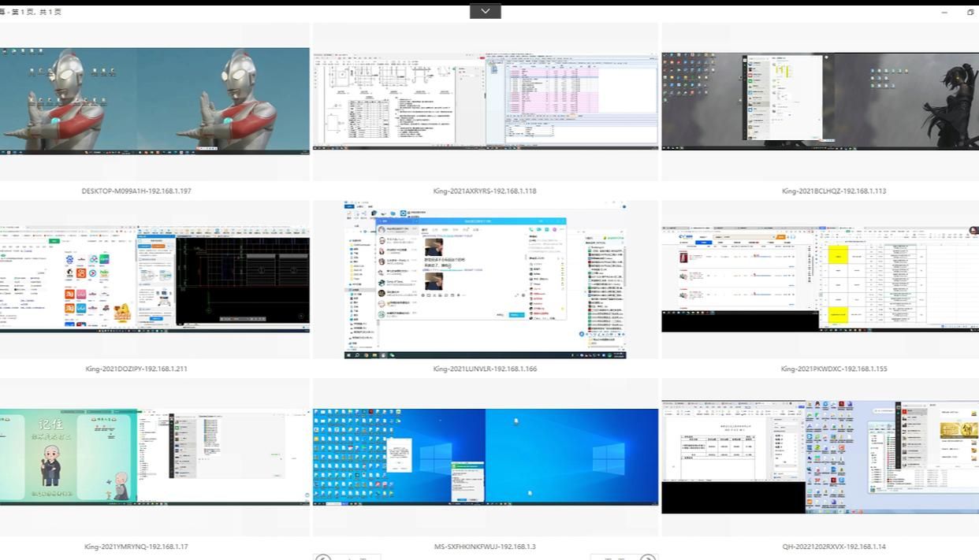Open the King-2021DOZIPY screen thumbnail

coord(154,279)
